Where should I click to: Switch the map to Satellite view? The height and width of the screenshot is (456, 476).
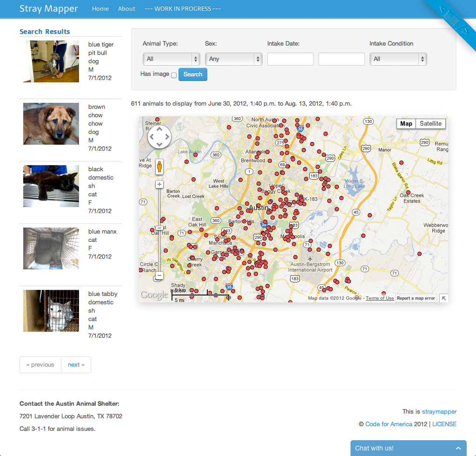pyautogui.click(x=430, y=124)
